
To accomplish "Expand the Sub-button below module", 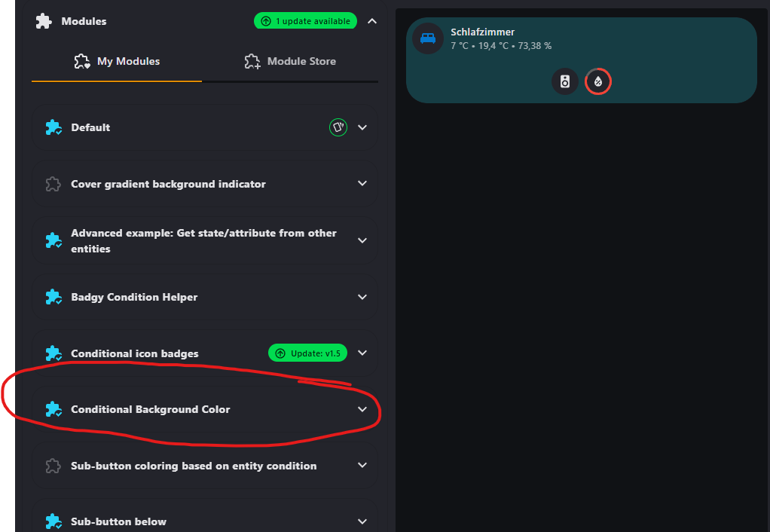I will [x=362, y=521].
